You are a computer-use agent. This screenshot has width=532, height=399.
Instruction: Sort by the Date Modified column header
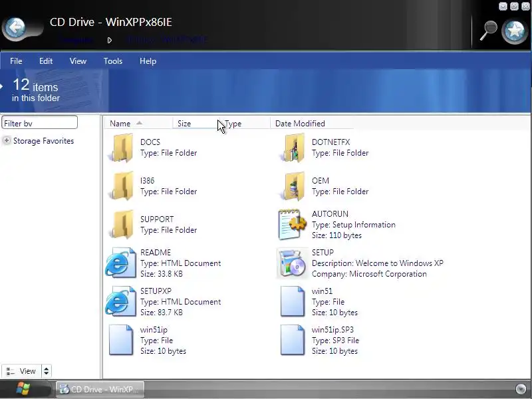tap(311, 124)
